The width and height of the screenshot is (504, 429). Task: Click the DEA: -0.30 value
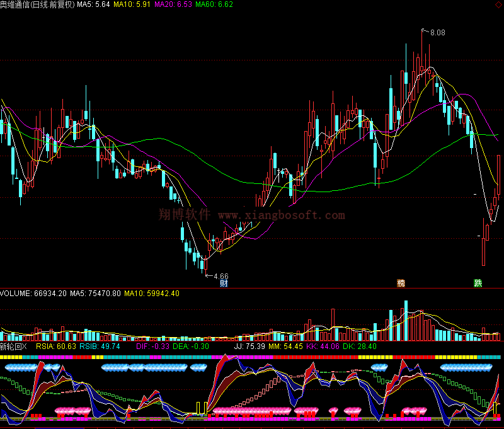click(x=191, y=346)
